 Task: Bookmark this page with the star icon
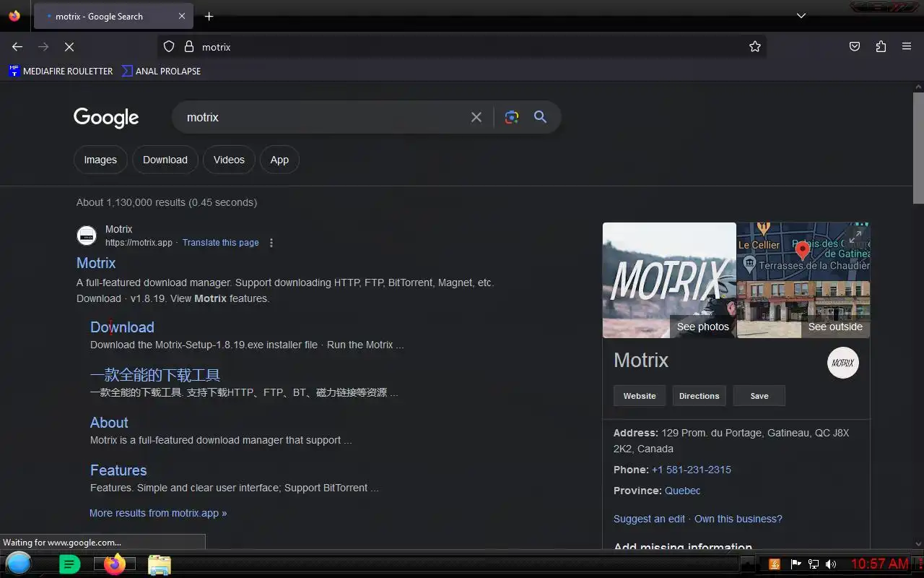click(755, 46)
